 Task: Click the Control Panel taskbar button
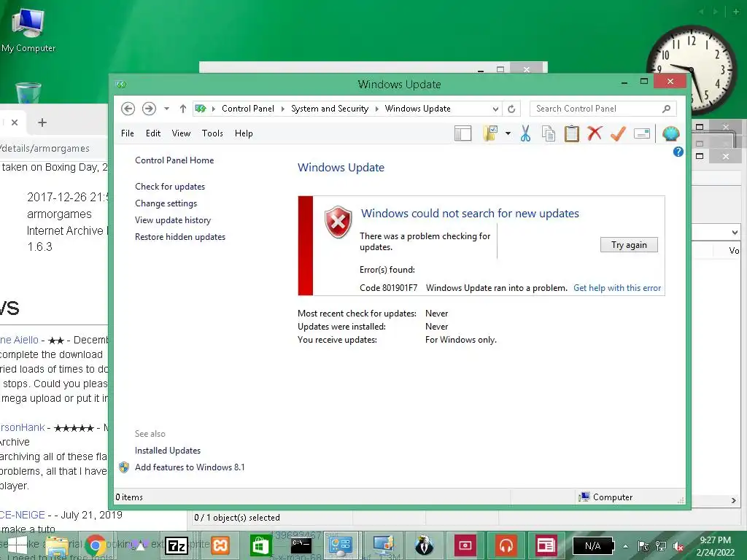coord(341,545)
